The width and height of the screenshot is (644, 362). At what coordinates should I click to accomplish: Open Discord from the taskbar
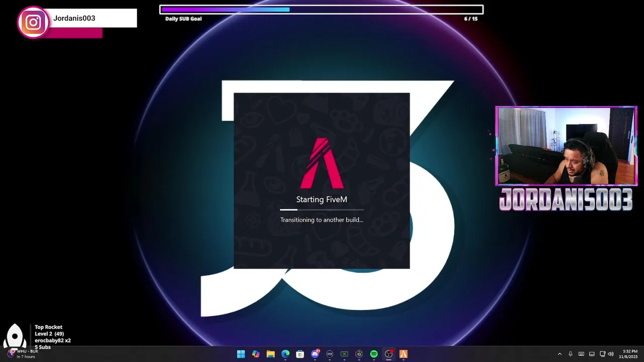pos(315,354)
